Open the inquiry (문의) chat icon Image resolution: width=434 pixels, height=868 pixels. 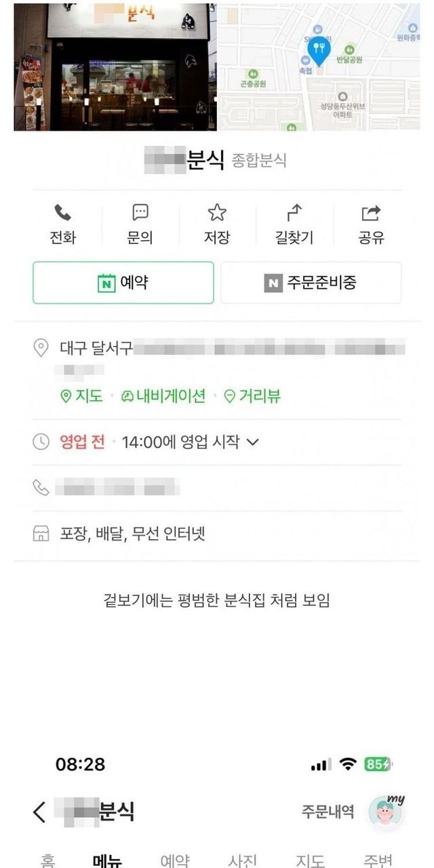click(x=140, y=214)
